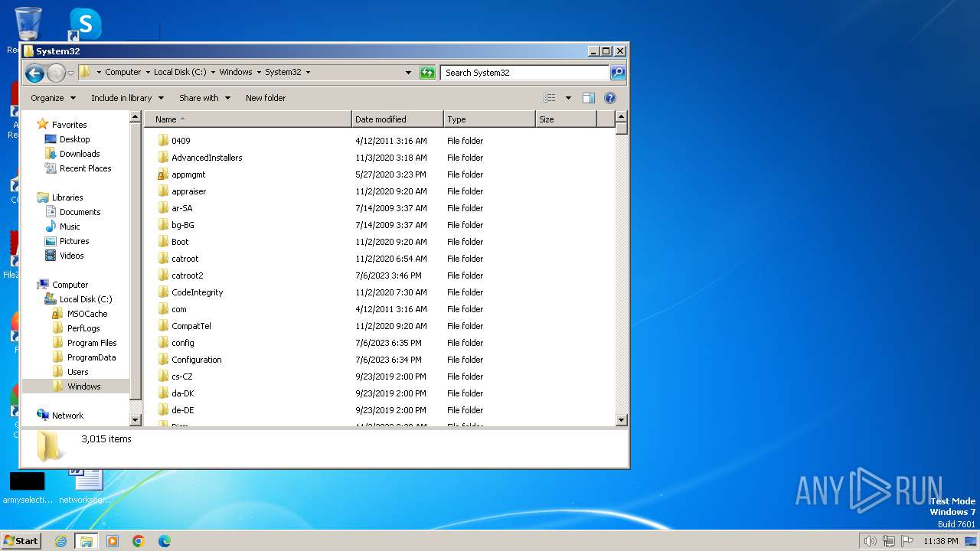Select ProgramData in the tree

[x=91, y=357]
